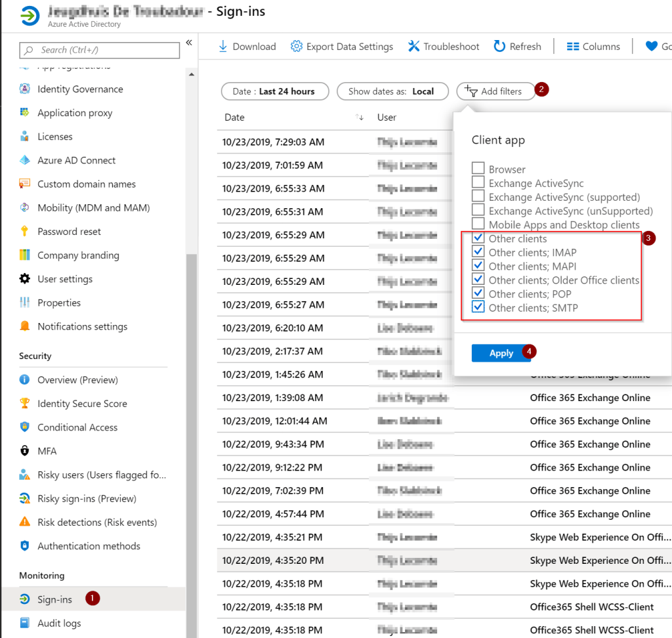
Task: Open Company branding menu item
Action: tap(79, 255)
